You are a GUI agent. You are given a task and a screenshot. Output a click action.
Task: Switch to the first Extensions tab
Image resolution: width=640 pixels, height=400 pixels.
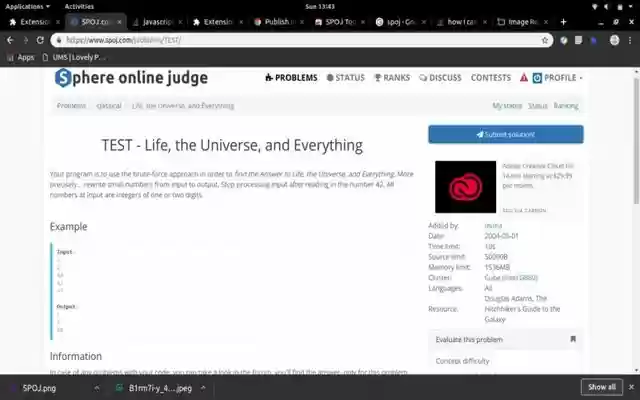pyautogui.click(x=35, y=22)
